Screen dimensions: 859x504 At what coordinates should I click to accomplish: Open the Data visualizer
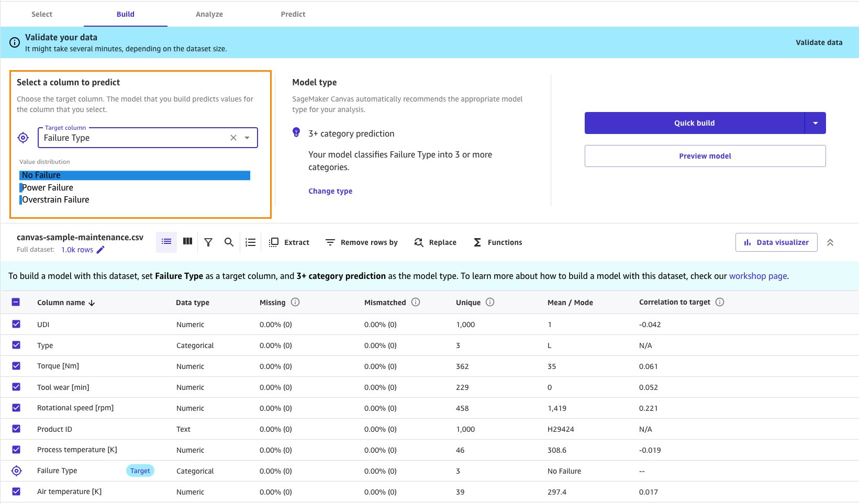(x=776, y=242)
